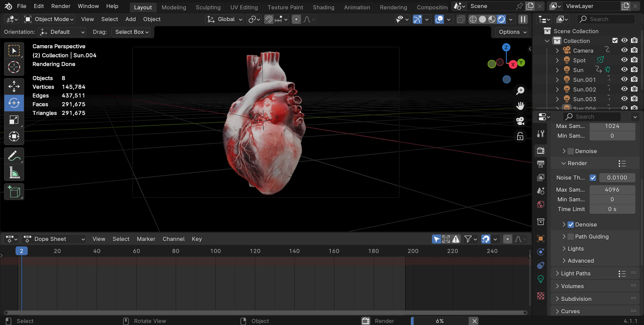Click the Pan view hand icon
The width and height of the screenshot is (644, 325).
pos(520,106)
